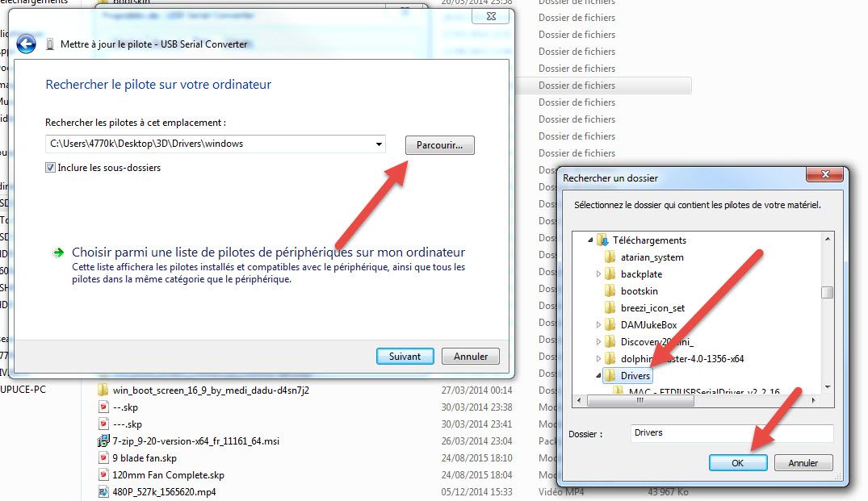Select file name 7-zip_9-20-version-x64_fr_11161_64.msi
The width and height of the screenshot is (868, 501).
(196, 440)
